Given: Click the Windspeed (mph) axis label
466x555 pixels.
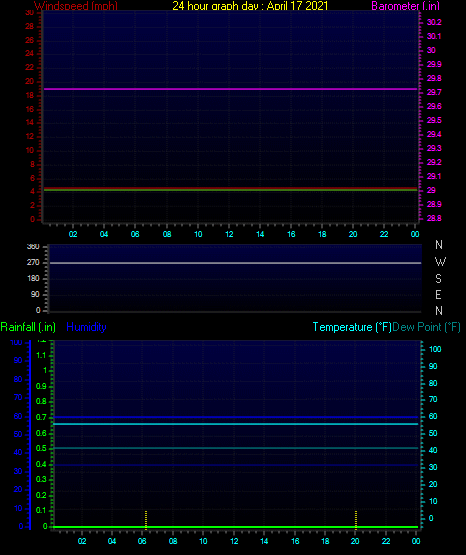Looking at the screenshot, I should point(76,6).
